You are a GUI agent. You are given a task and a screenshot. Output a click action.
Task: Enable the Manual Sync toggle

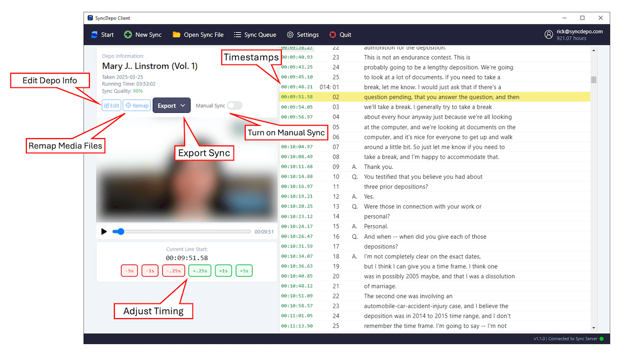click(x=234, y=105)
